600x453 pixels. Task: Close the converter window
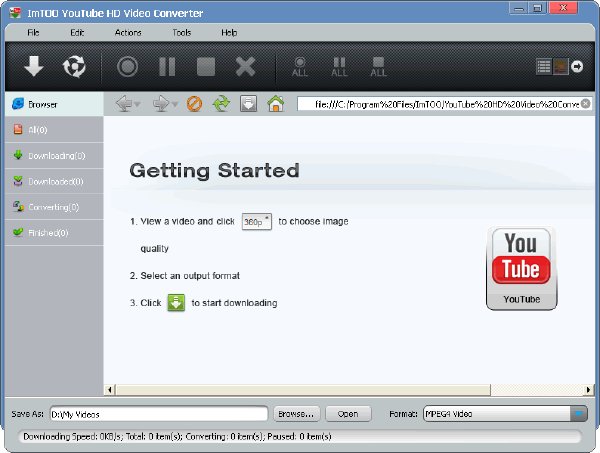(563, 8)
